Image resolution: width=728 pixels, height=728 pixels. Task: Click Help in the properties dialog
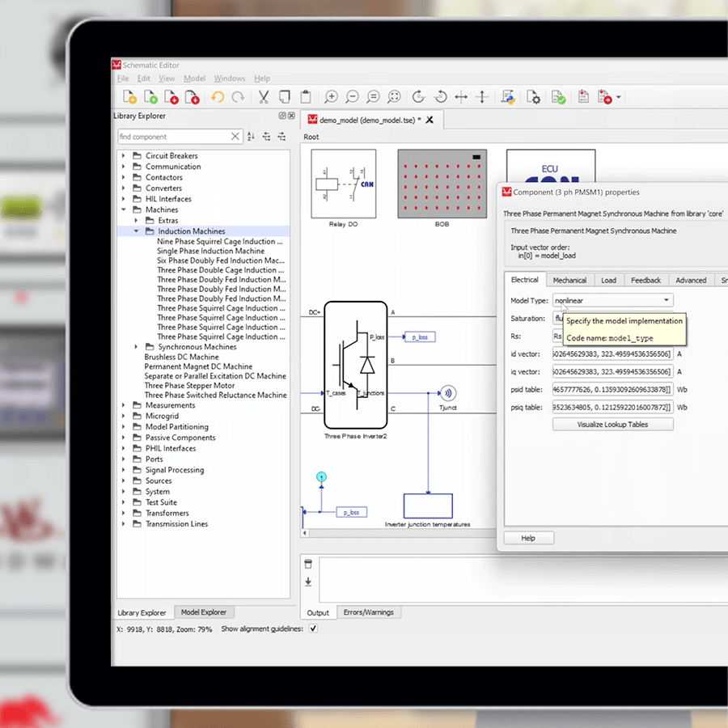(528, 538)
